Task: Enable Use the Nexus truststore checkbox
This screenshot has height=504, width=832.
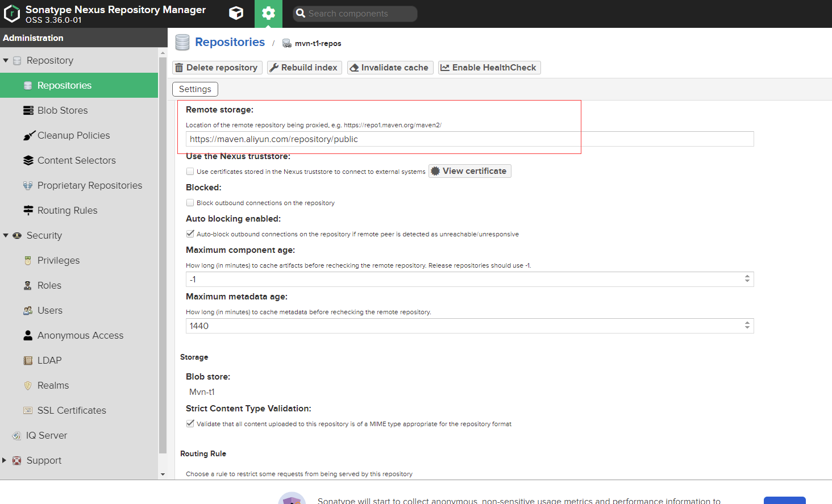Action: 190,171
